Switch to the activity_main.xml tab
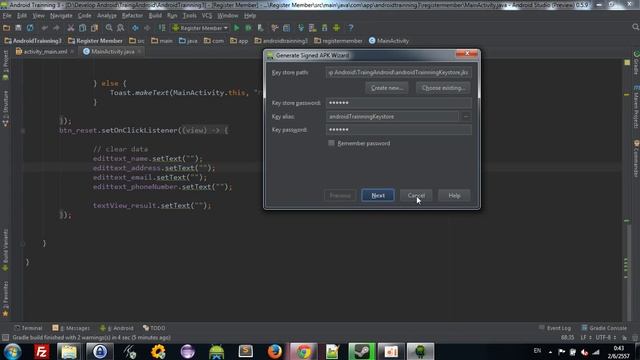 coord(45,52)
